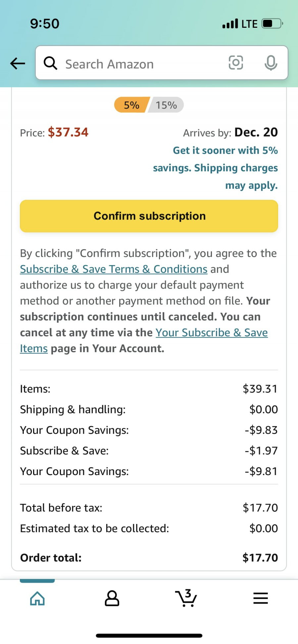Open the account profile icon
This screenshot has width=298, height=644.
click(x=112, y=598)
